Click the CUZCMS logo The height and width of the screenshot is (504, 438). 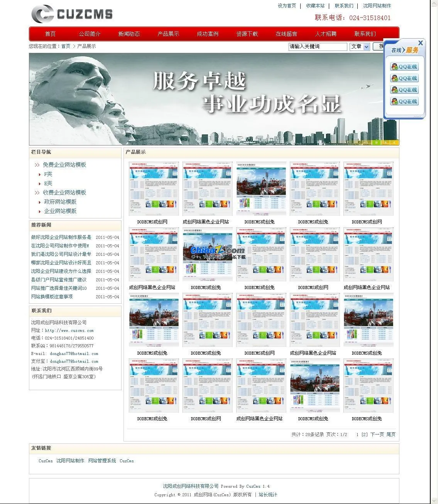[x=72, y=14]
